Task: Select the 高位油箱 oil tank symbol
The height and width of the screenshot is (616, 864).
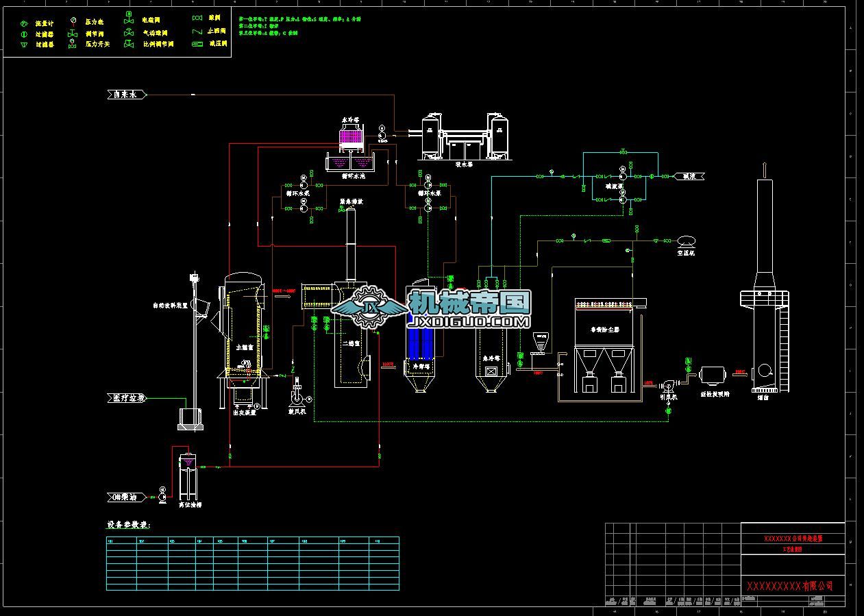Action: pos(188,477)
